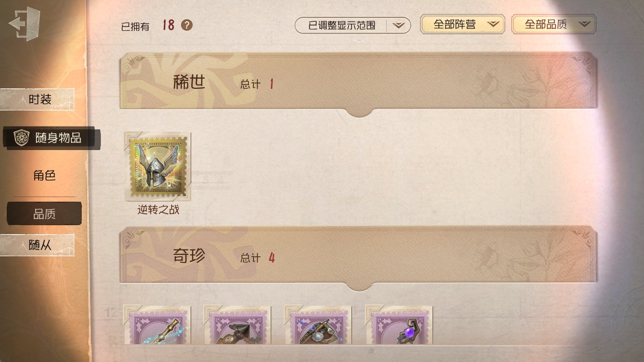This screenshot has height=362, width=644.
Task: Select the 随身物品 tab
Action: point(52,138)
